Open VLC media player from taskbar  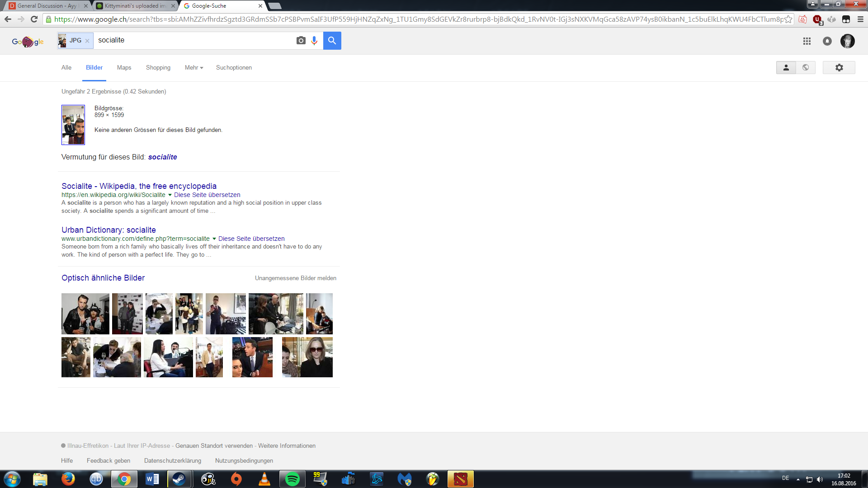click(264, 479)
